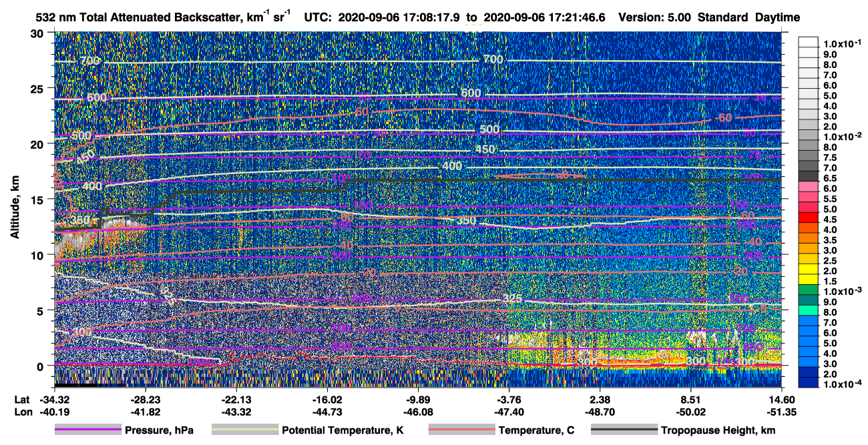Click the 'Potential Temperature, K' legend label
Viewport: 868px width, 445px height.
pyautogui.click(x=343, y=430)
